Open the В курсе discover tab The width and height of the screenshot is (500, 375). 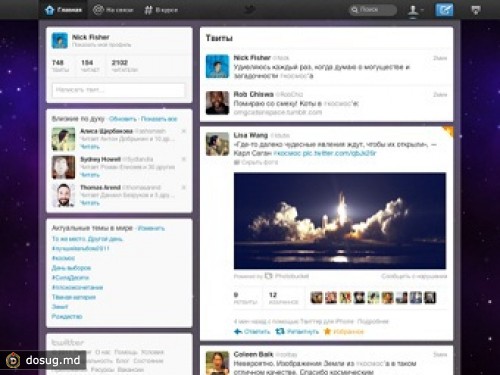[161, 10]
